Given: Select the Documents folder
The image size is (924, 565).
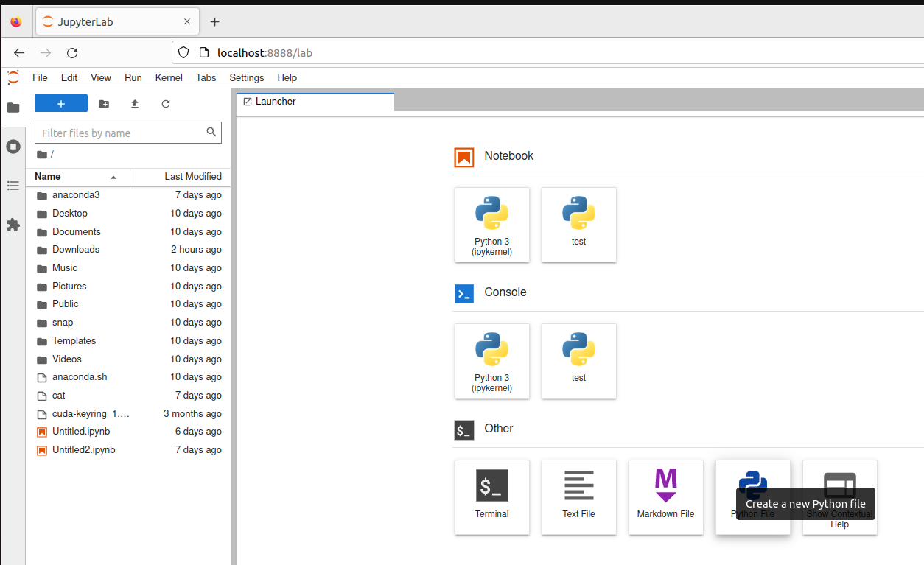Looking at the screenshot, I should [x=128, y=231].
